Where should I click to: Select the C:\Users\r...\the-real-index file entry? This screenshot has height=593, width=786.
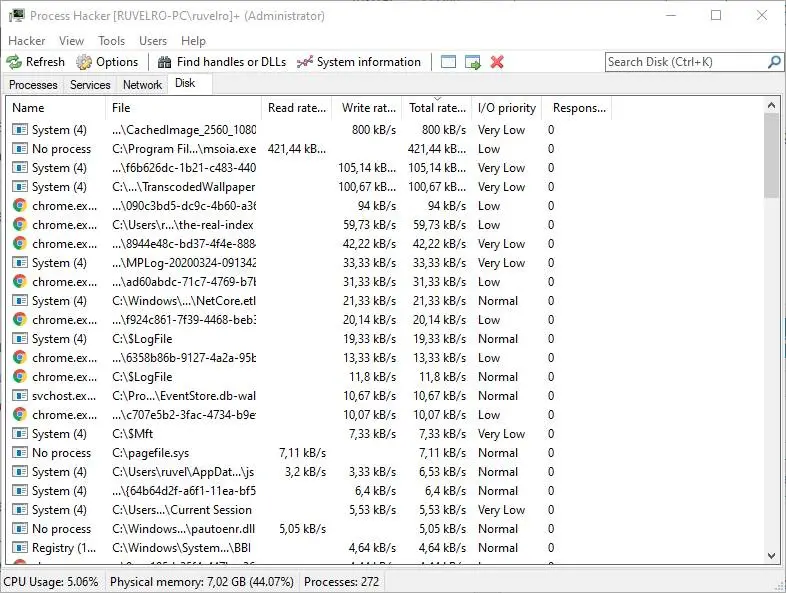pyautogui.click(x=183, y=225)
